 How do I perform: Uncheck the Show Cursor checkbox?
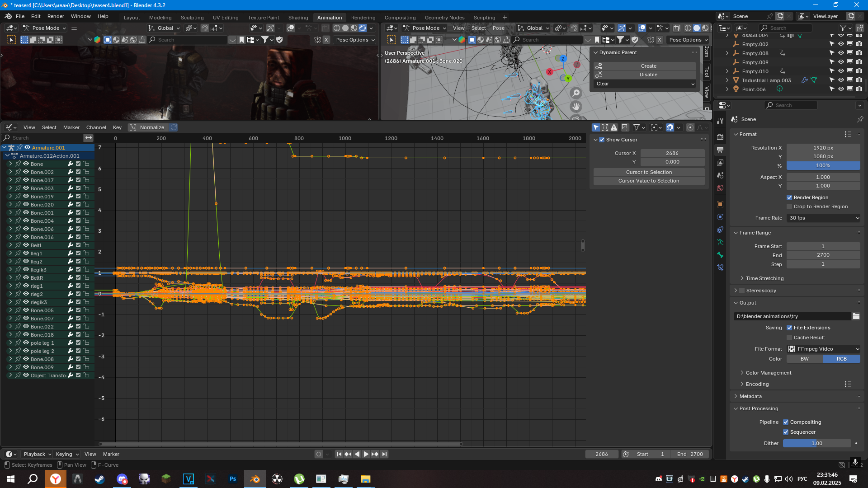click(x=602, y=140)
